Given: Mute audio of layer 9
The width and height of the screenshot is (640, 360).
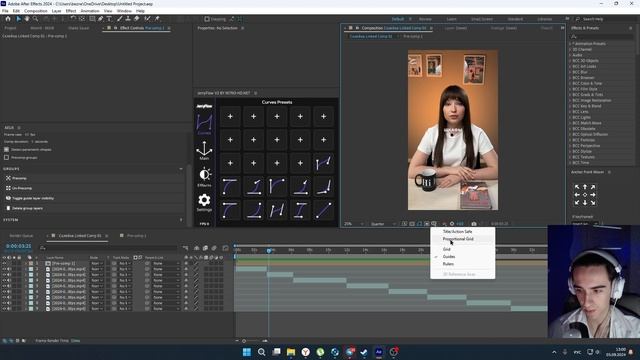Looking at the screenshot, I should 9,309.
